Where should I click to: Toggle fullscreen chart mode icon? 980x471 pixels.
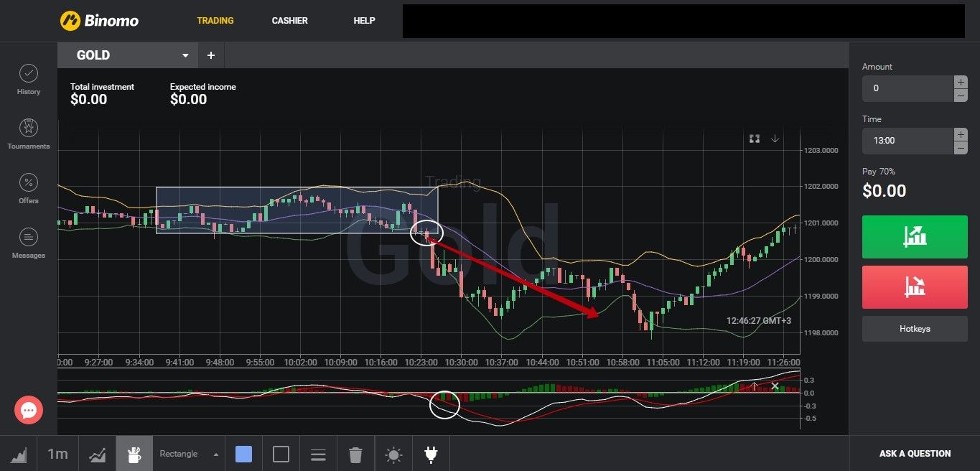(755, 139)
